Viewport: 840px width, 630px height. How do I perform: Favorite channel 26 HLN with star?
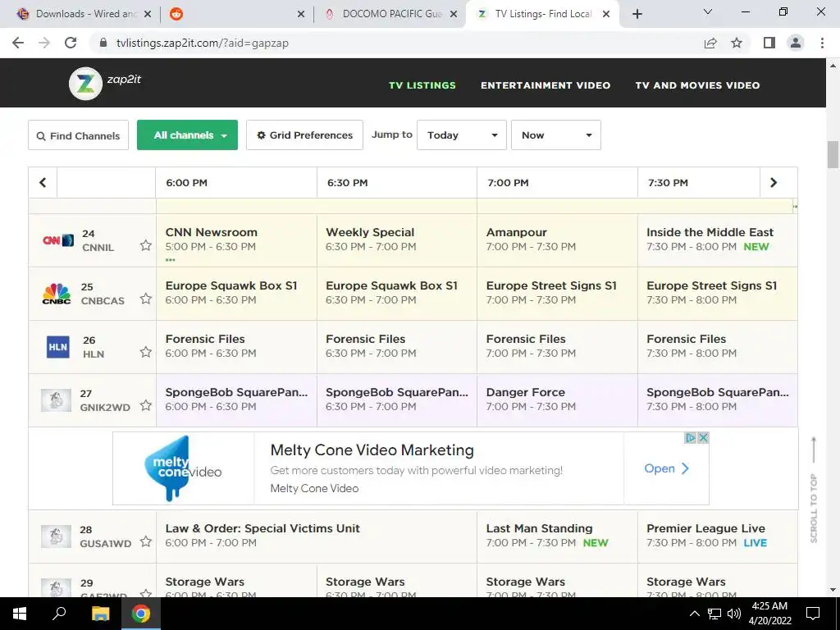146,352
